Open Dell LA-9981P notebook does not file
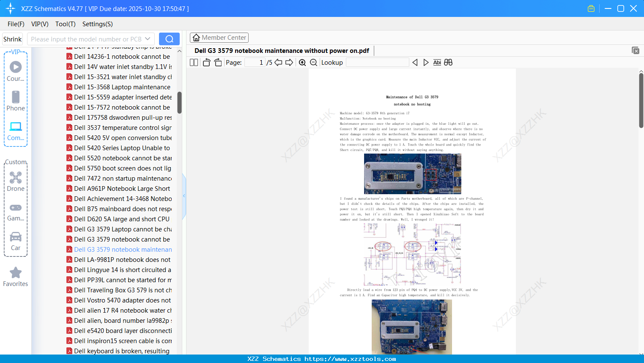The height and width of the screenshot is (363, 644). [122, 260]
